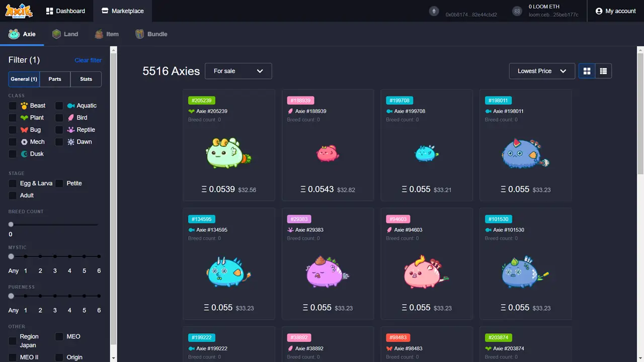Screen dimensions: 644x362
Task: Switch to grid view
Action: click(x=587, y=71)
